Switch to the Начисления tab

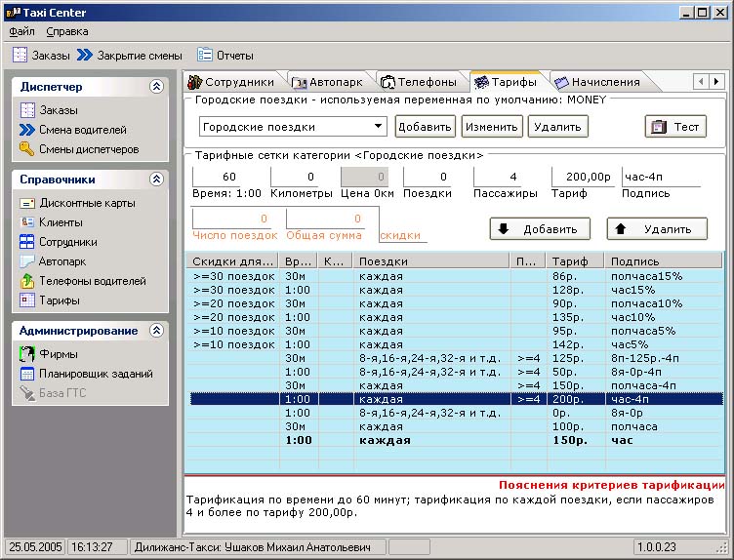597,82
